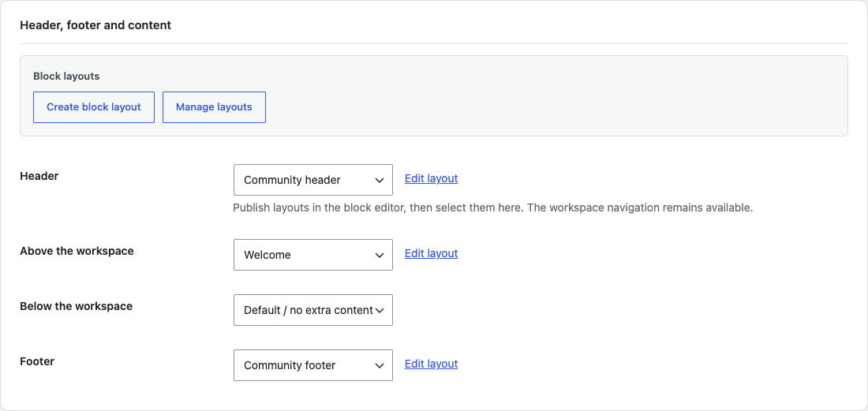
Task: Click the Block layouts heading
Action: 66,77
